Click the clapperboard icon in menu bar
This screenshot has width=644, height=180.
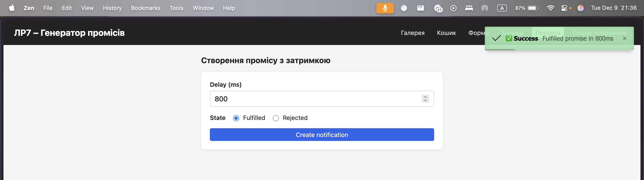click(421, 8)
